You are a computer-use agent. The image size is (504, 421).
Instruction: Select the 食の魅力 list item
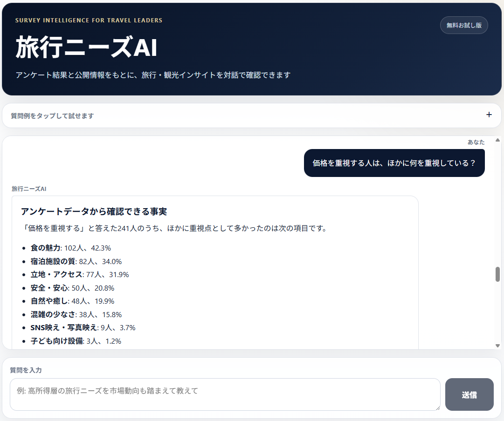(71, 248)
